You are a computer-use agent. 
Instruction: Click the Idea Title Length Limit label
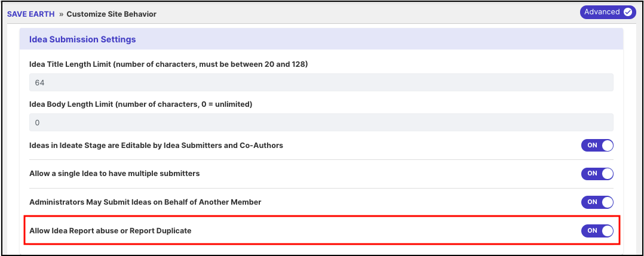tap(168, 64)
